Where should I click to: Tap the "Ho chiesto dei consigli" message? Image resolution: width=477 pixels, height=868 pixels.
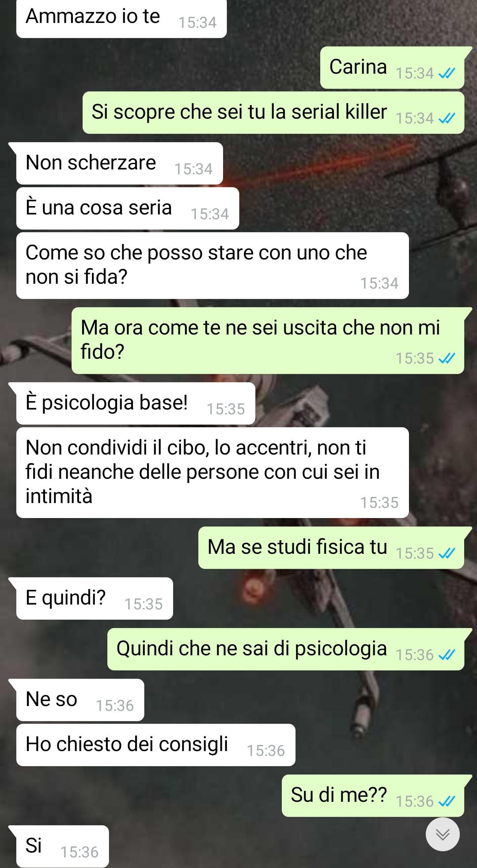156,745
